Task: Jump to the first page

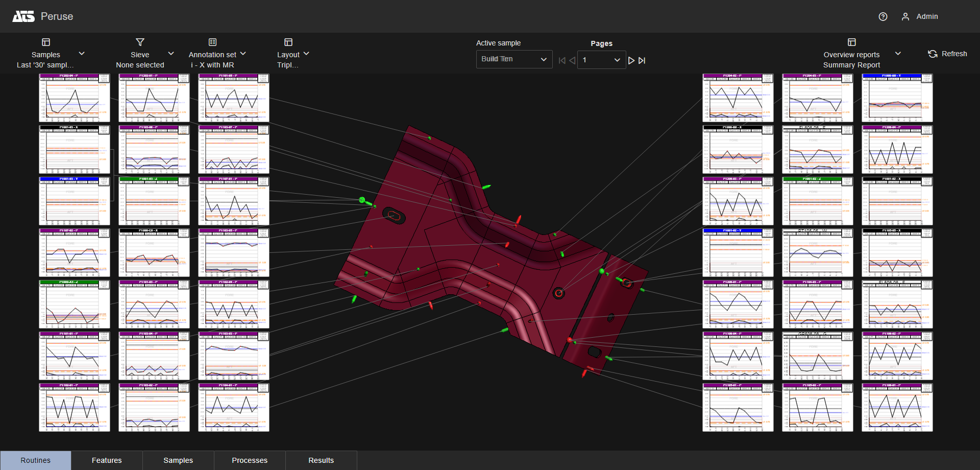Action: click(562, 60)
